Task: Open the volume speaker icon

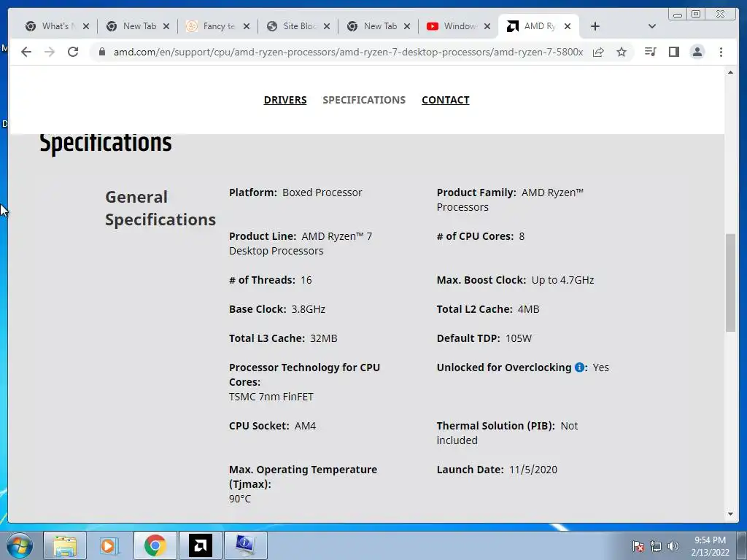Action: [673, 546]
